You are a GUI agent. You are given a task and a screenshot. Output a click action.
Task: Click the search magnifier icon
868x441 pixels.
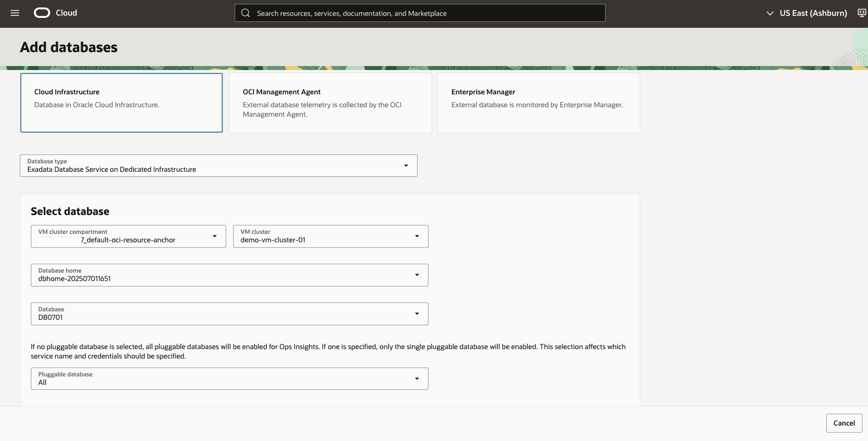point(246,13)
